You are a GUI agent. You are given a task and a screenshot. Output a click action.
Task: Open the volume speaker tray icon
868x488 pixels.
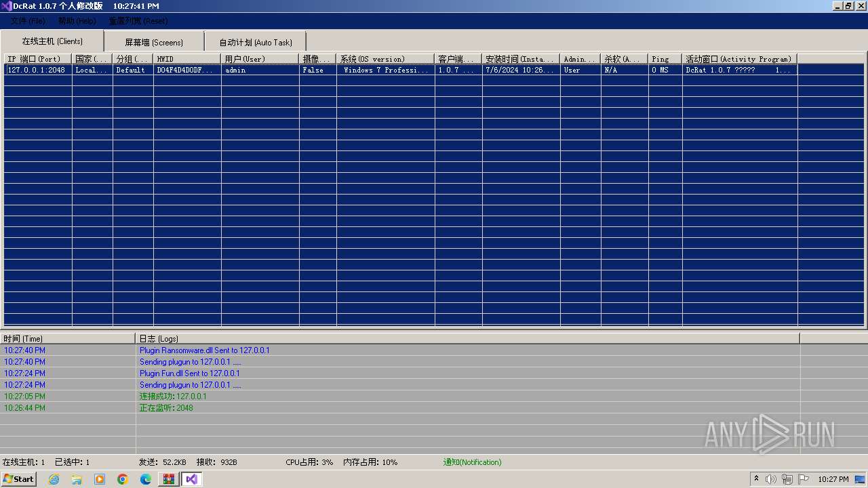tap(771, 479)
